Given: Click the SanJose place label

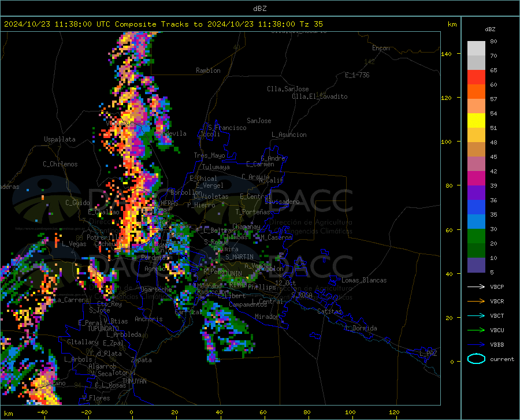Looking at the screenshot, I should pos(259,121).
